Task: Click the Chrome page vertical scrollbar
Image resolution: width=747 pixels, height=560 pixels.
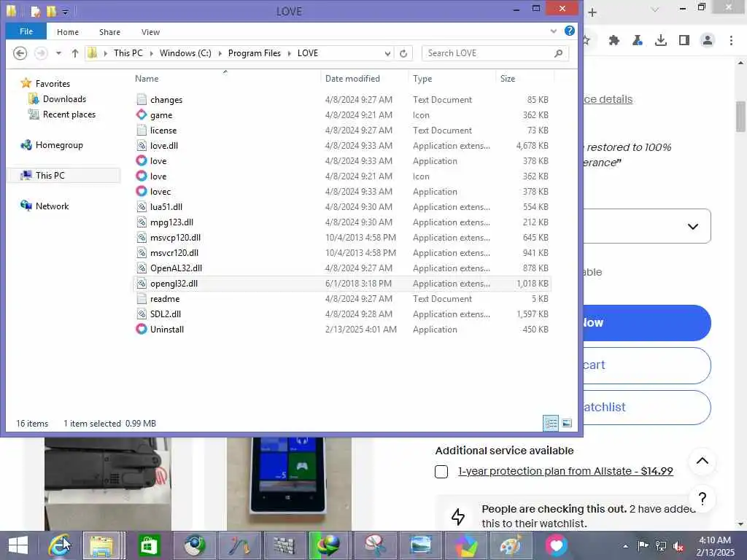Action: (741, 116)
